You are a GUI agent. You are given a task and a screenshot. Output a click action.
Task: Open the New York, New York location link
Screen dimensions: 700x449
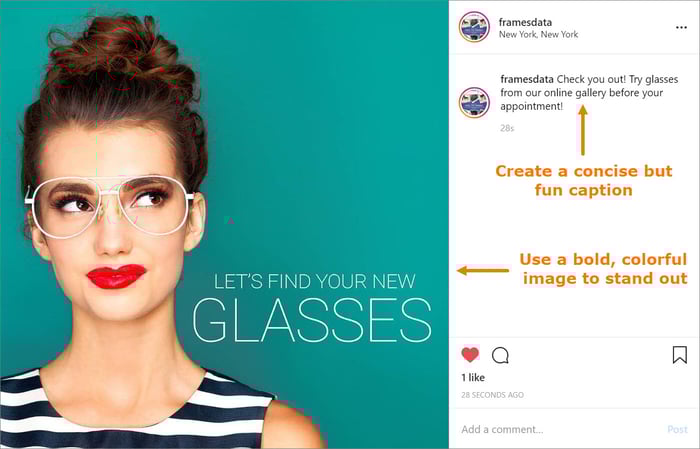click(x=538, y=34)
